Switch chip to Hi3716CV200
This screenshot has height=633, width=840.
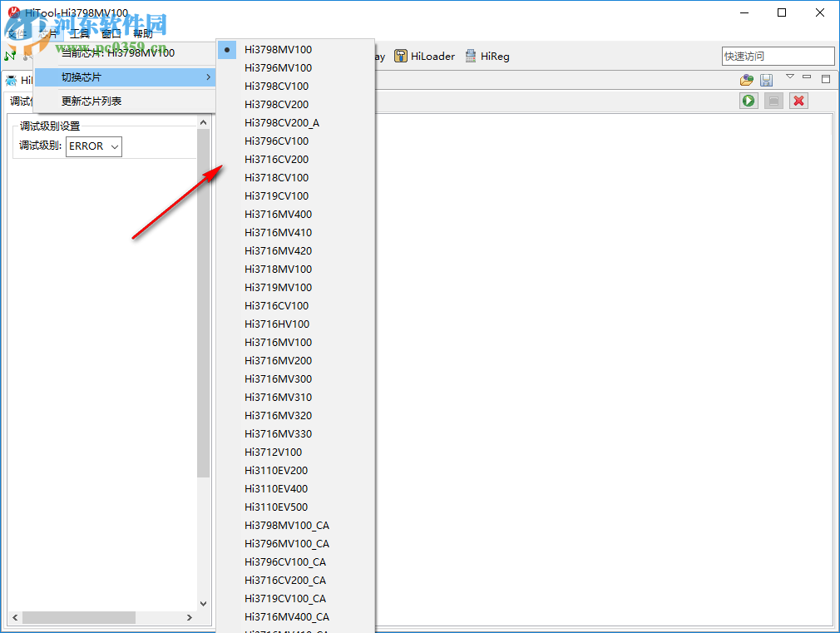click(x=295, y=159)
